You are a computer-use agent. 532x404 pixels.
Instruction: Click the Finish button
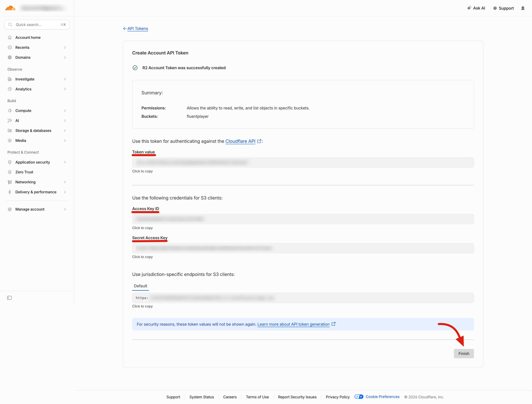point(464,353)
